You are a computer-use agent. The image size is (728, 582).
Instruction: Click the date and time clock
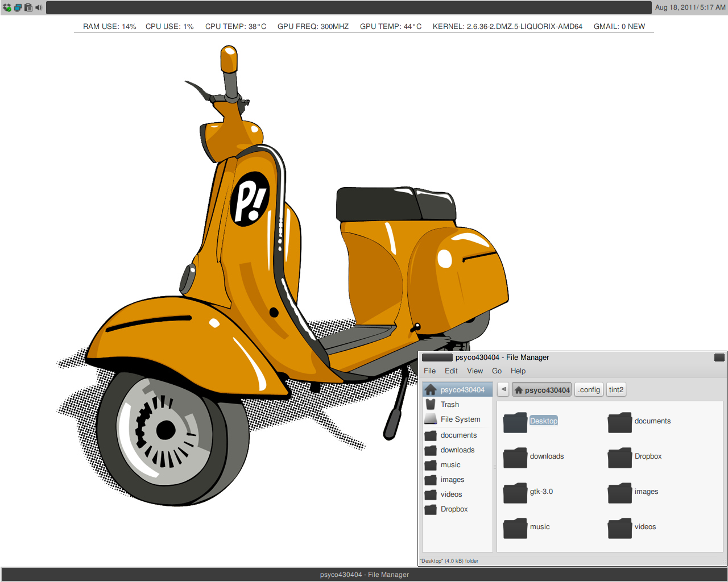690,7
